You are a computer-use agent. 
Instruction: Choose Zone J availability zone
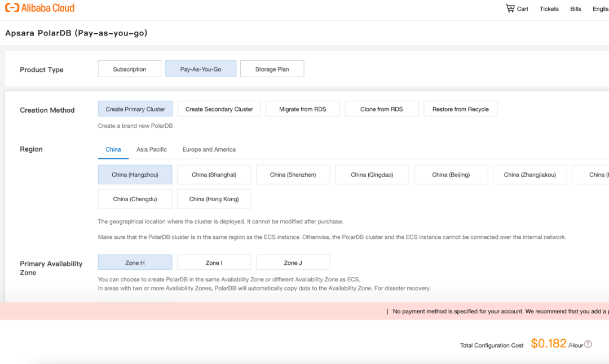pos(293,263)
